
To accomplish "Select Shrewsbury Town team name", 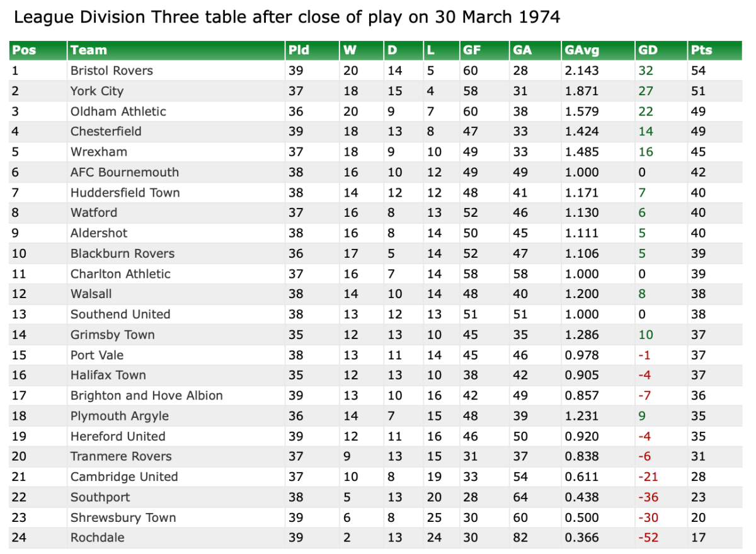I will pos(123,517).
